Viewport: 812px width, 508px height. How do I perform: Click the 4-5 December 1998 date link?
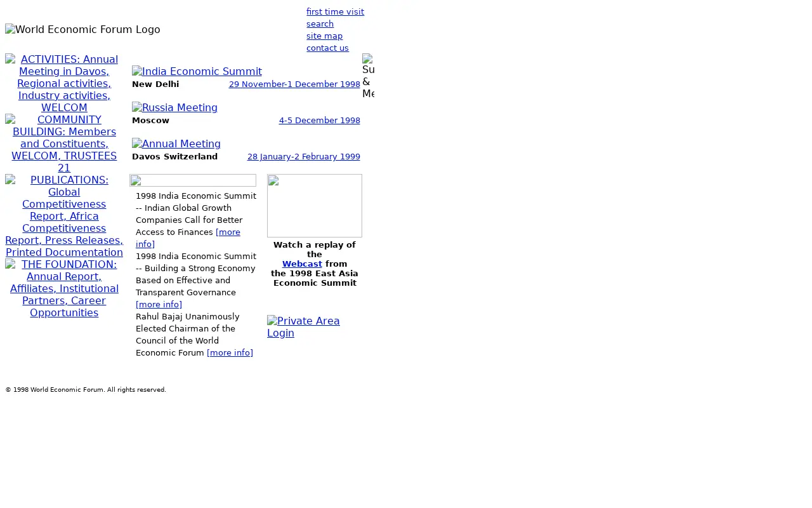point(319,121)
